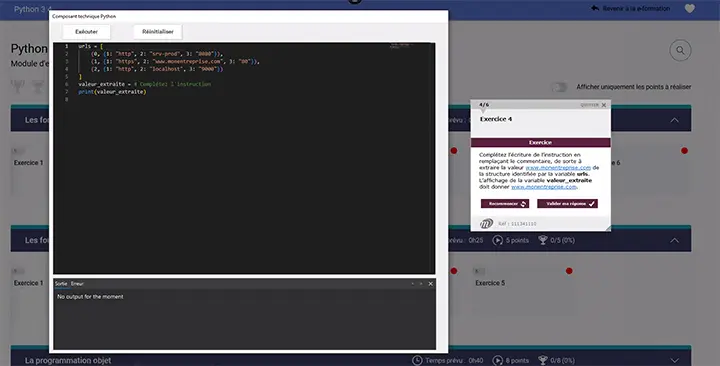Switch to the Sortie output tab
Screen dimensions: 720x366
point(61,284)
